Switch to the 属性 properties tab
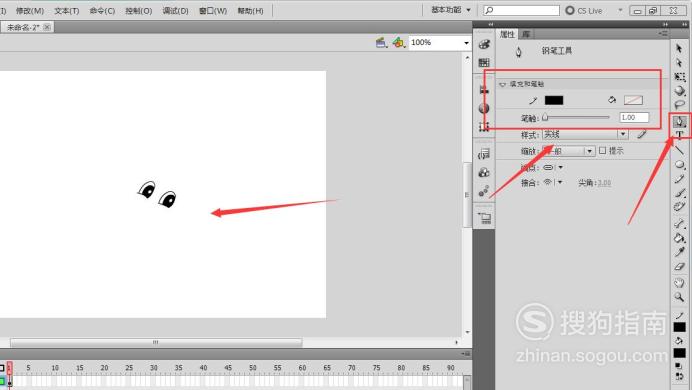692x390 pixels. click(x=507, y=34)
